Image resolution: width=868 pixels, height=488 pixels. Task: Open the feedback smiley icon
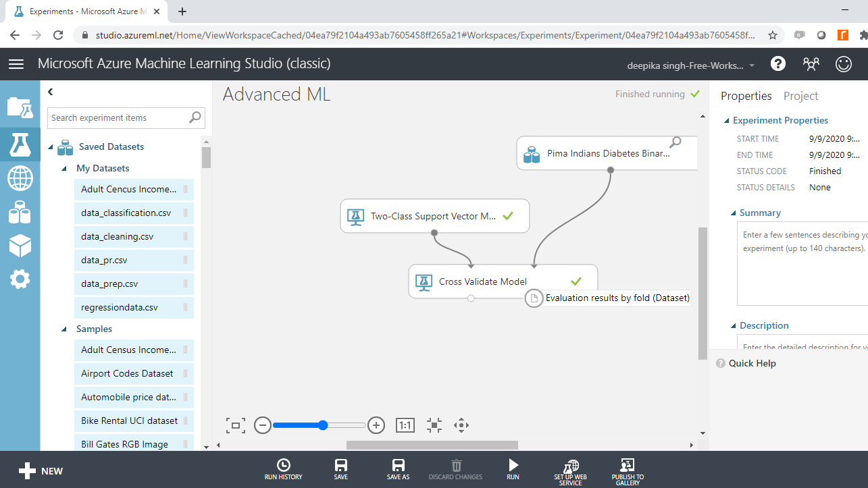point(844,63)
